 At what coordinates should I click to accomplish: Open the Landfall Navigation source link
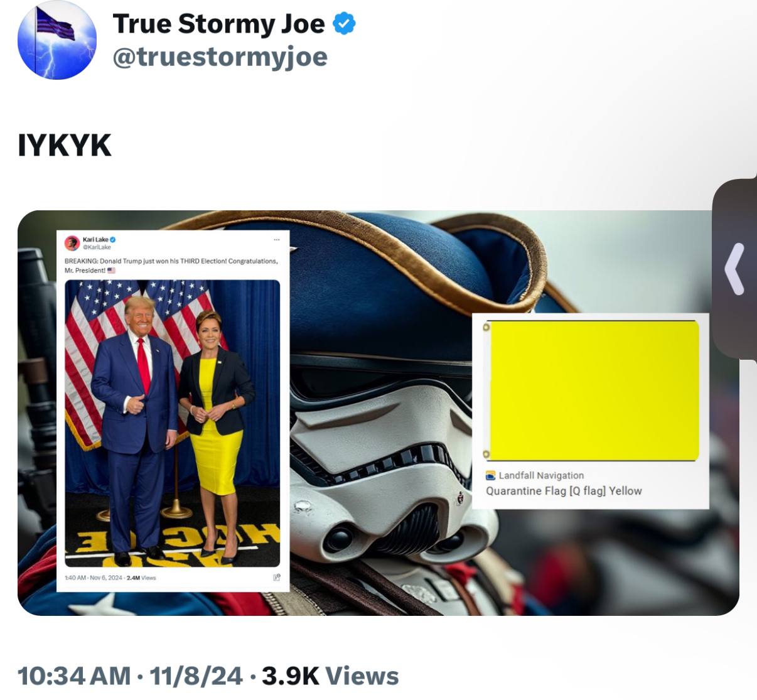coord(541,476)
